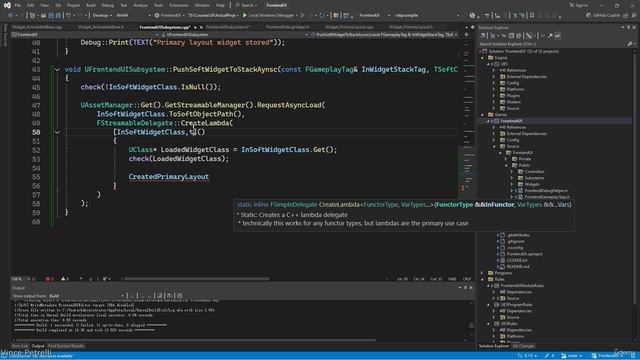Screen dimensions: 640x360
Task: Start Local Windows Debugger
Action: [x=268, y=16]
